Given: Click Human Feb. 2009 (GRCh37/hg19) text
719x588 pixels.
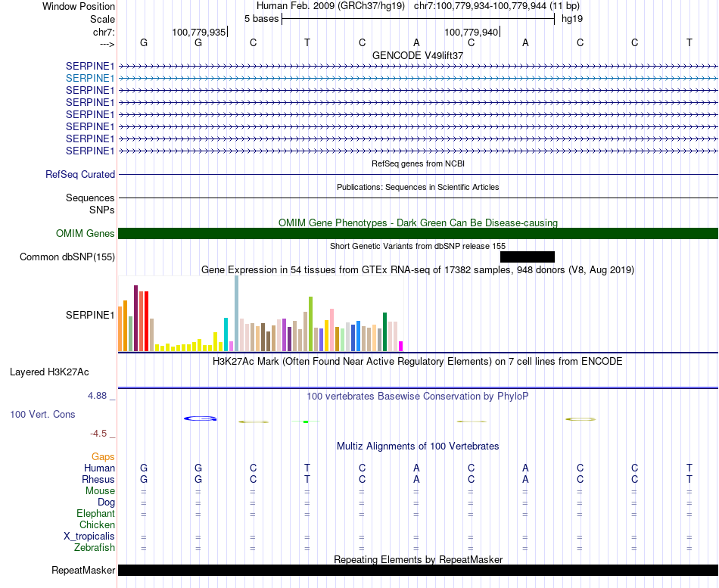Looking at the screenshot, I should [331, 6].
